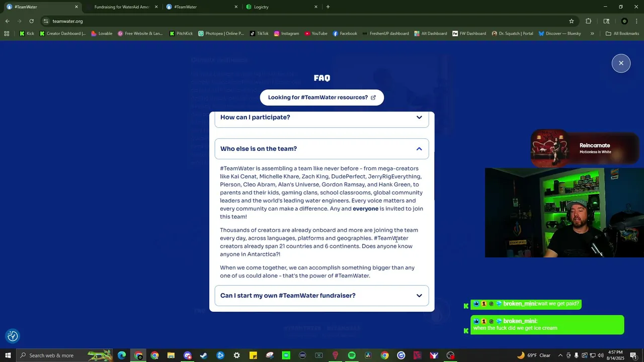This screenshot has width=644, height=362.
Task: Open the FreshenUP dashboard bookmark
Action: click(x=385, y=34)
